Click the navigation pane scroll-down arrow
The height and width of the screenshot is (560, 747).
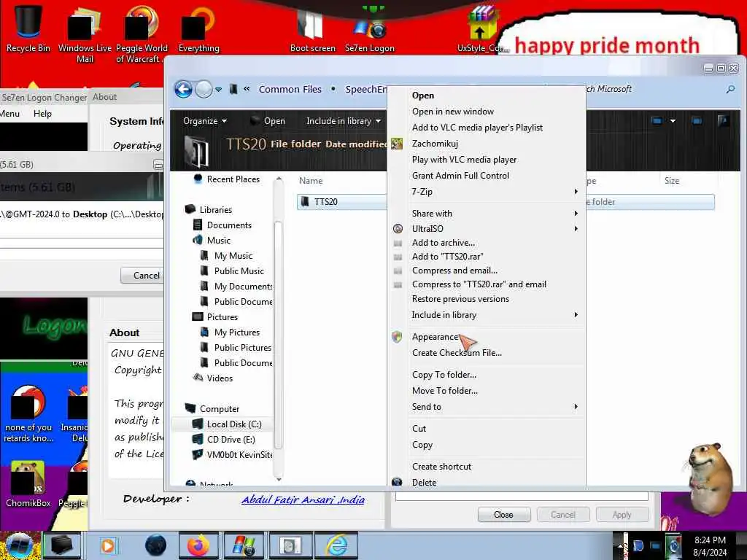tap(279, 479)
